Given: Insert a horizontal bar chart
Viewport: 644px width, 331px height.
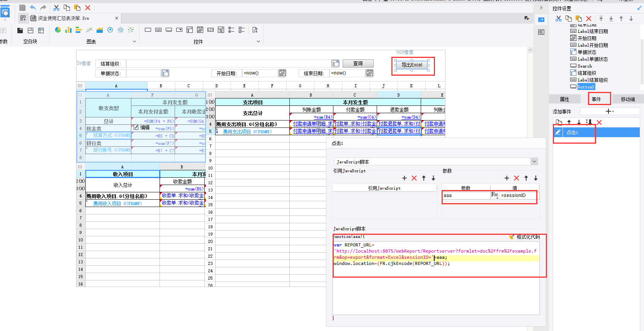Looking at the screenshot, I should [x=79, y=30].
